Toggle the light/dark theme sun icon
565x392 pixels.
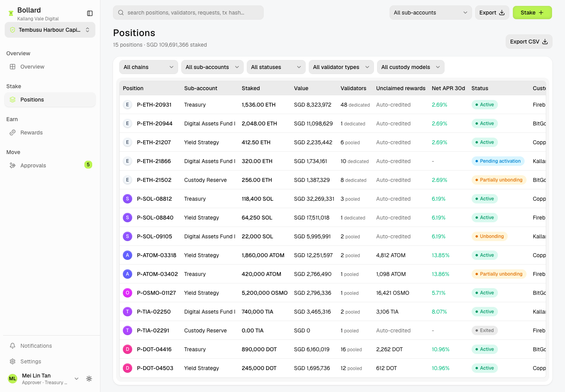89,379
